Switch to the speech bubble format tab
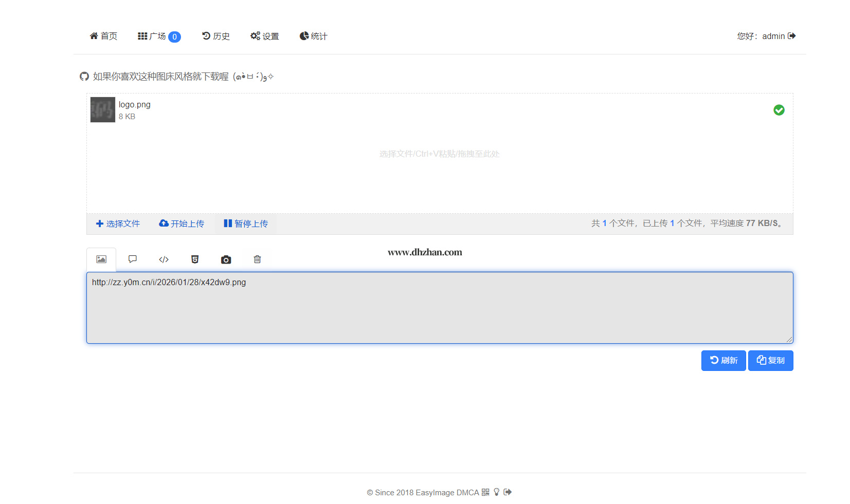The width and height of the screenshot is (850, 504). tap(133, 259)
